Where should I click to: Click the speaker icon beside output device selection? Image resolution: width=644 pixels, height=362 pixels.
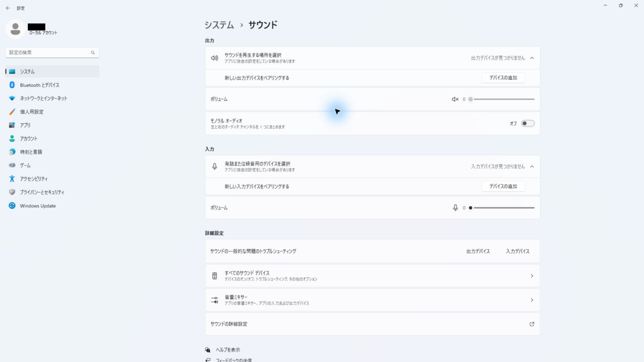[215, 58]
